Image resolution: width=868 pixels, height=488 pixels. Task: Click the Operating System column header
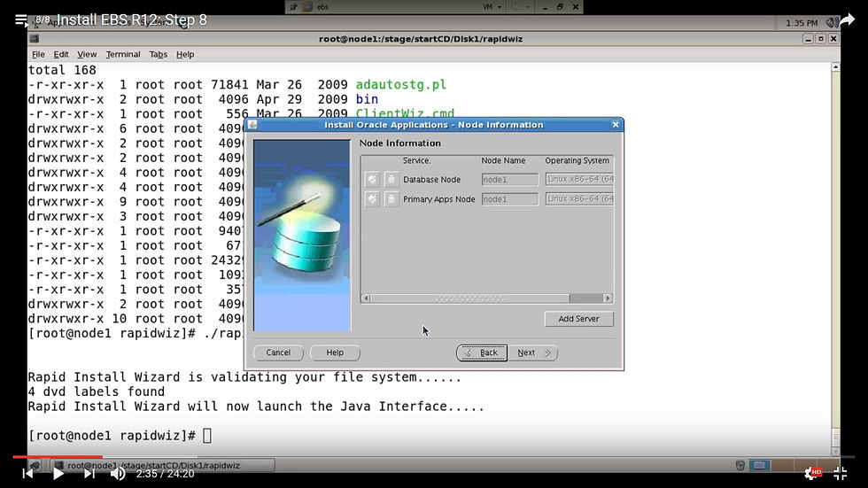tap(577, 160)
